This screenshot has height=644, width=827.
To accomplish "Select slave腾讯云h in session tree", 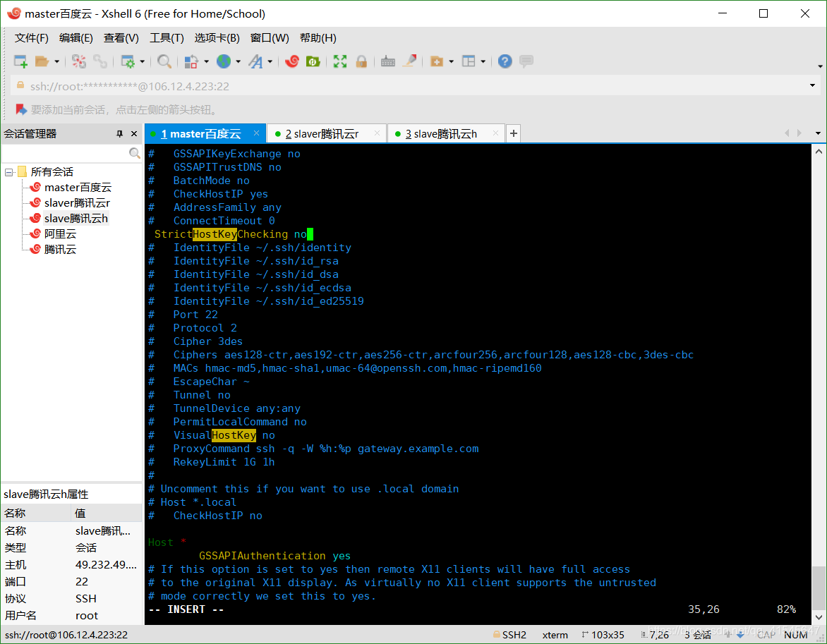I will click(x=76, y=219).
